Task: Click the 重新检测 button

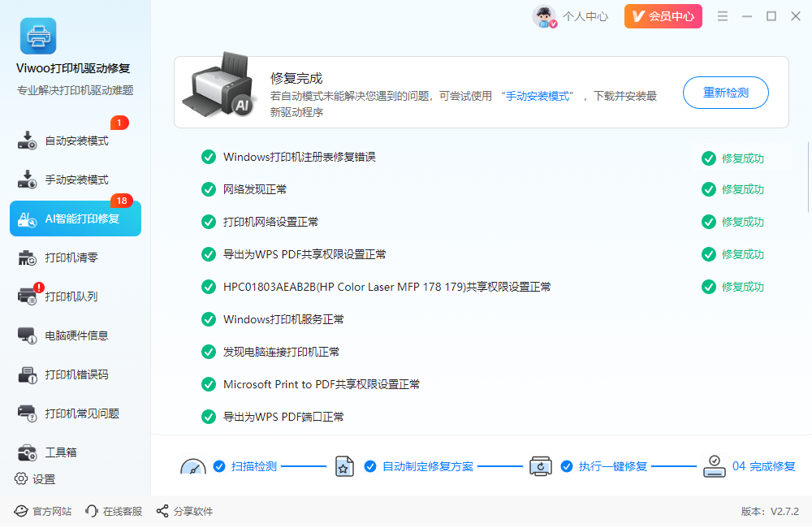Action: click(725, 93)
